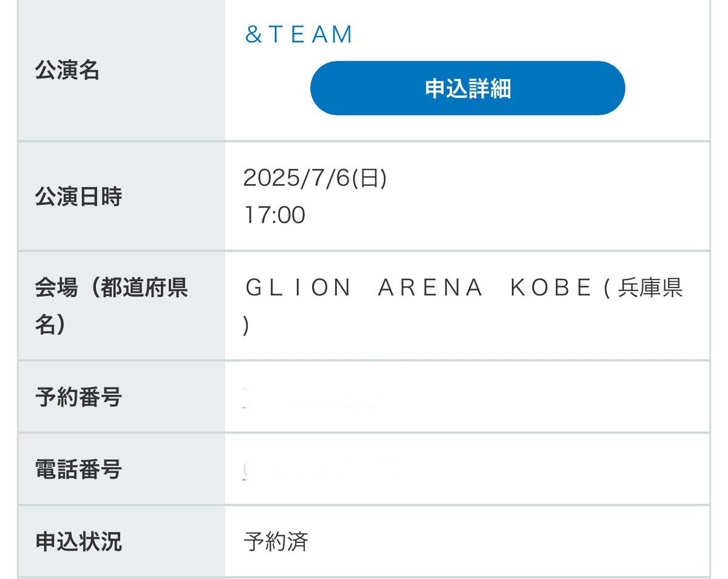Image resolution: width=728 pixels, height=579 pixels.
Task: Click the word ARENA in venue
Action: 430,287
